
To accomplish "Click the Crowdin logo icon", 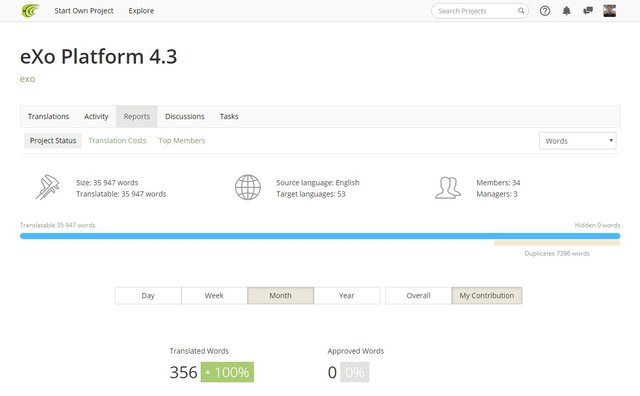I will pyautogui.click(x=31, y=11).
